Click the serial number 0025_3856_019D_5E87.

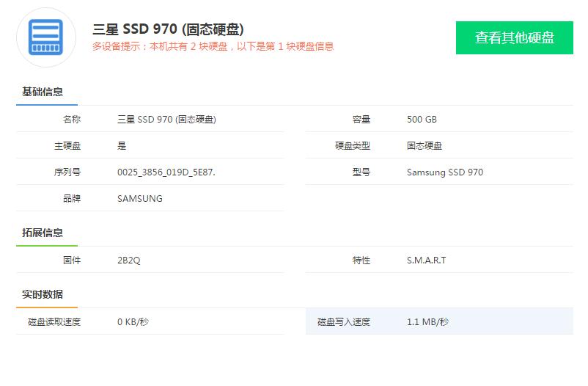[166, 172]
